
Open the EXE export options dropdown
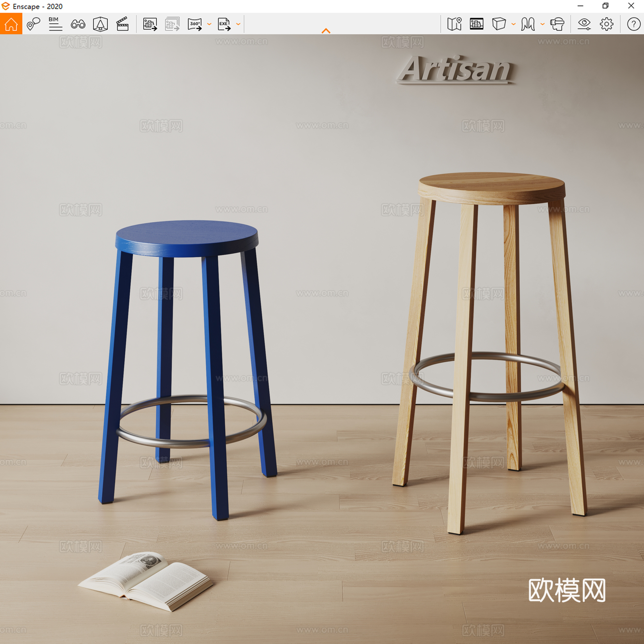coord(238,24)
